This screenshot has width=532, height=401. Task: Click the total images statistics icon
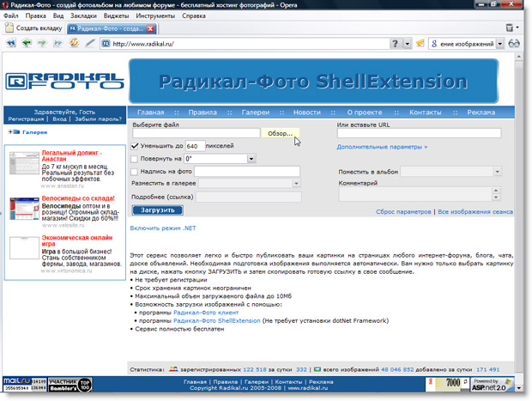click(x=317, y=369)
